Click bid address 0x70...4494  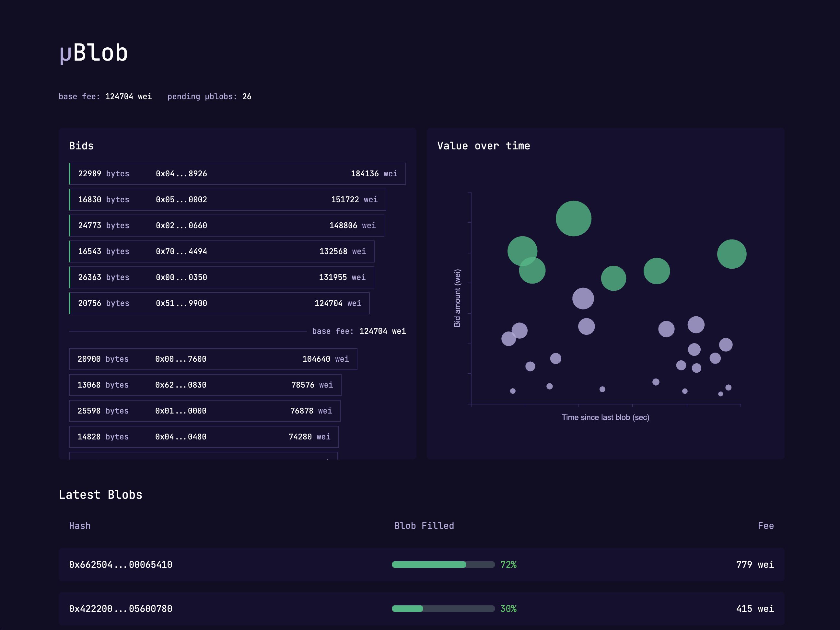click(181, 251)
